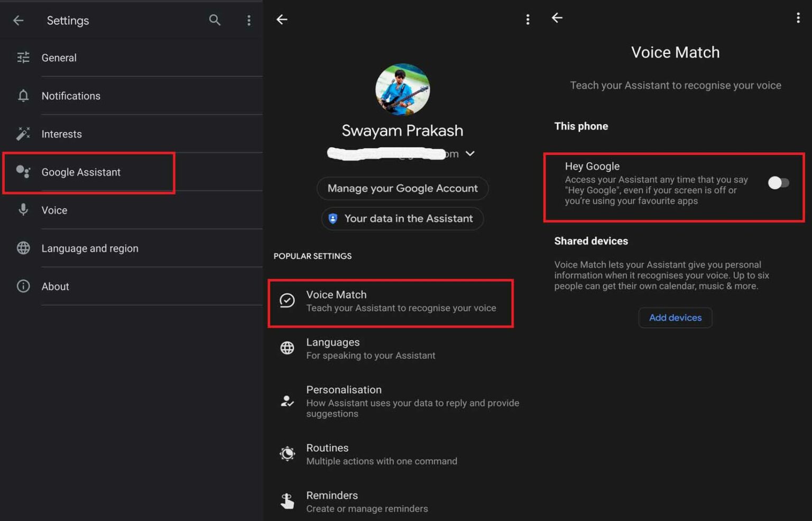
Task: Open Google Assistant settings
Action: click(x=81, y=172)
